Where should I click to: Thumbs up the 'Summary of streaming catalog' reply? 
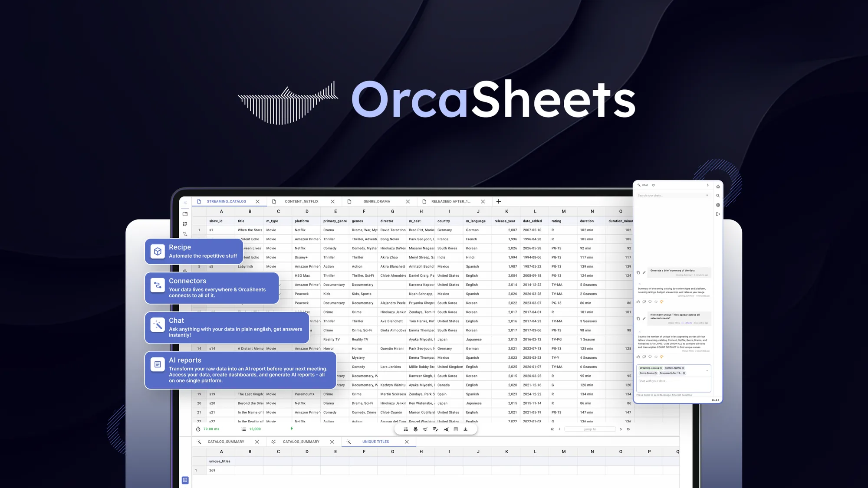pos(638,302)
